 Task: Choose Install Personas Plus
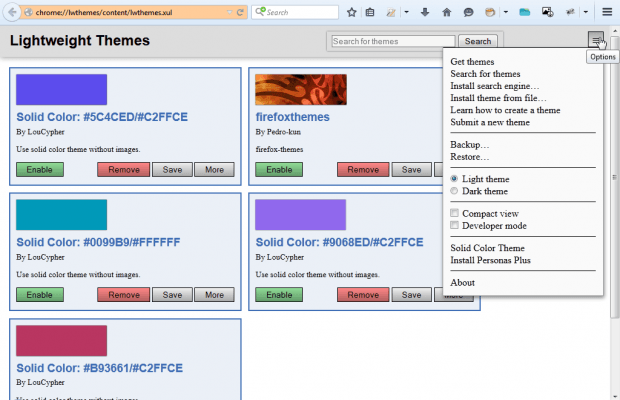coord(490,260)
